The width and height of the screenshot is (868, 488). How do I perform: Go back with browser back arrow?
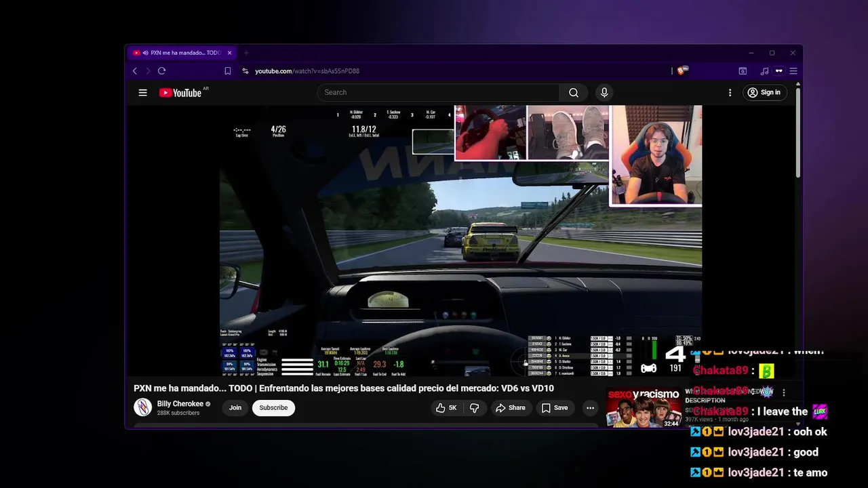135,71
